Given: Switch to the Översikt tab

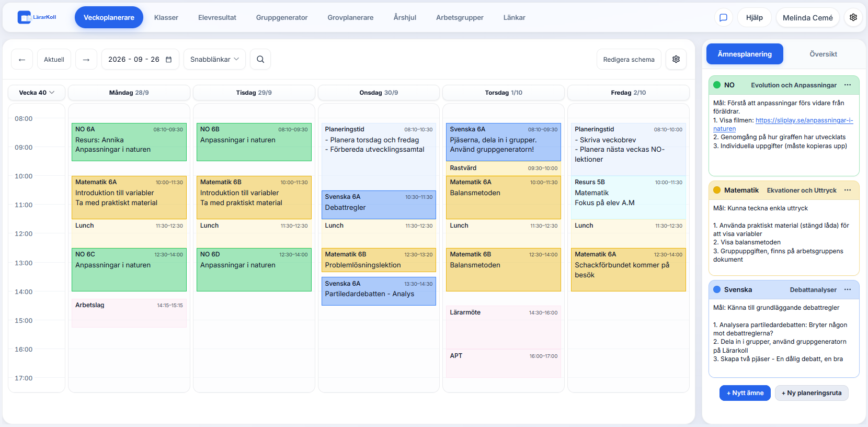Looking at the screenshot, I should tap(823, 54).
